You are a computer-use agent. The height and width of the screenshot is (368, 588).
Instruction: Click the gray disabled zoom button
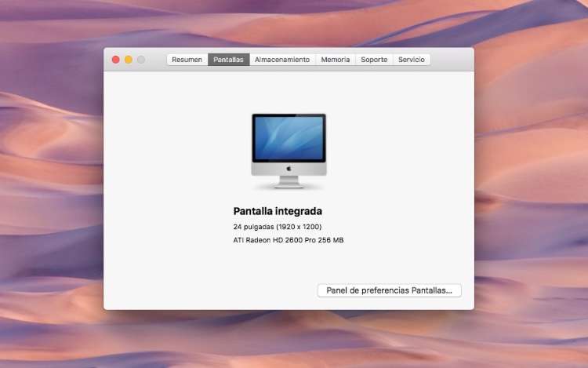coord(141,60)
